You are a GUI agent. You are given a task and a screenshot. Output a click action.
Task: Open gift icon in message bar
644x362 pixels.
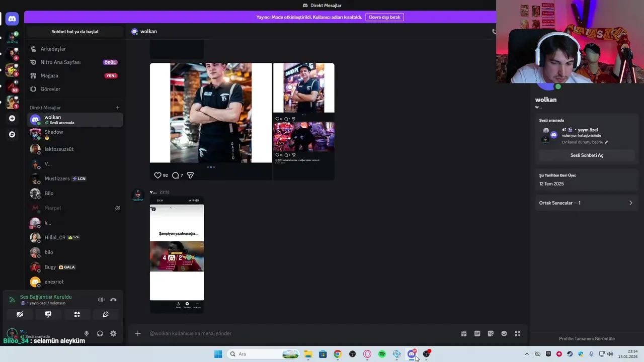point(464,333)
